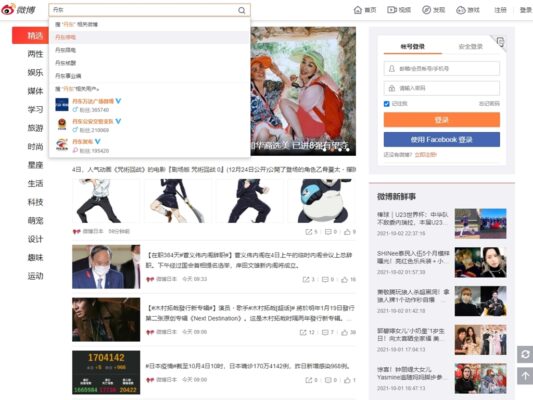
Task: Select the 丹东事业编 search suggestion
Action: pos(150,76)
